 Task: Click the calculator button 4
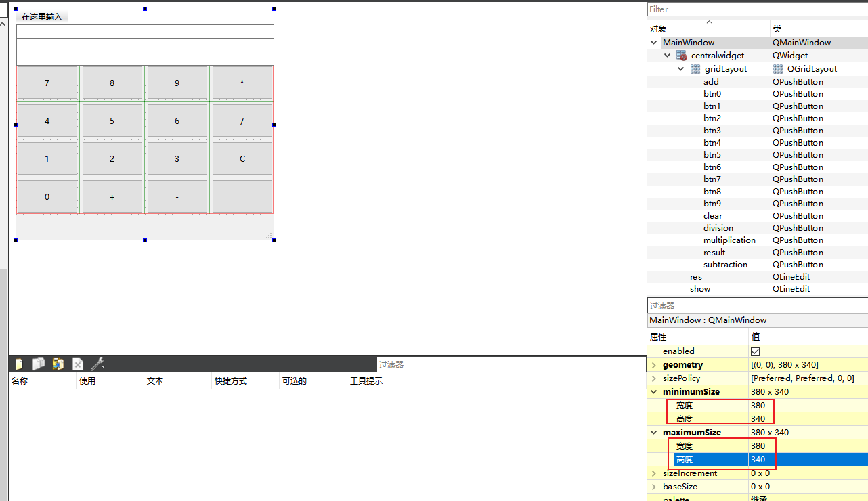click(x=47, y=121)
